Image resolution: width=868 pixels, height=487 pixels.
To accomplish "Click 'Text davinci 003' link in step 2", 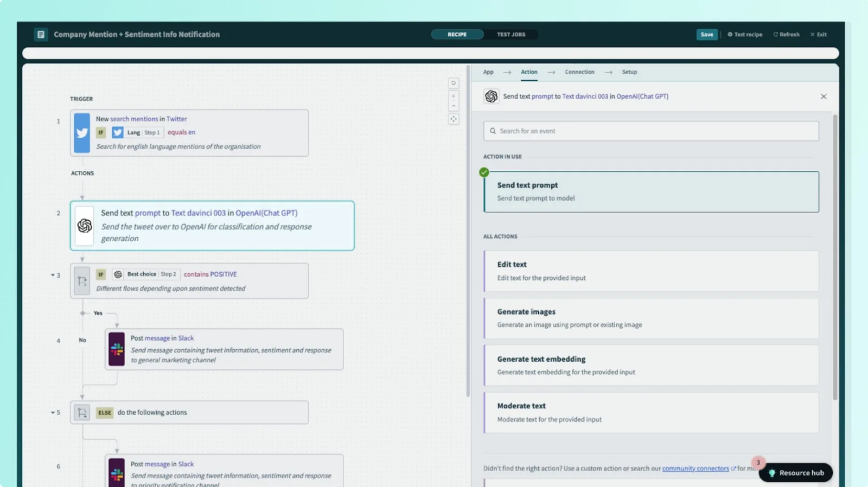I will [x=198, y=213].
